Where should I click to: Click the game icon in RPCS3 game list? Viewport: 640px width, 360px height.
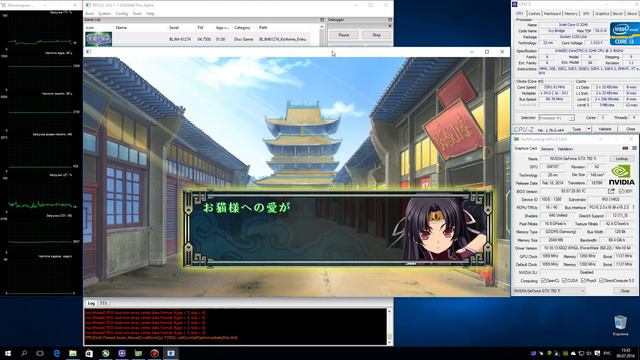click(98, 39)
